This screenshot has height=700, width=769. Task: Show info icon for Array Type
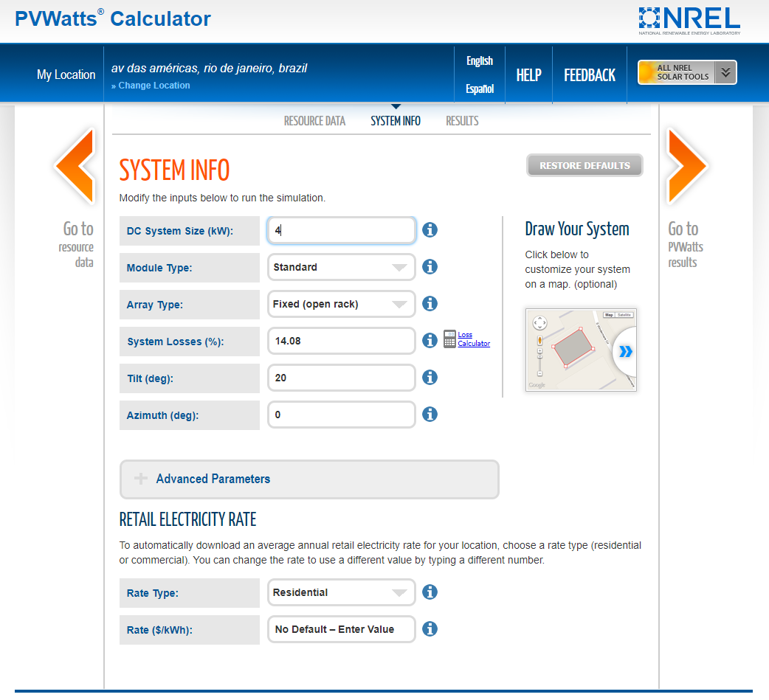pos(430,303)
